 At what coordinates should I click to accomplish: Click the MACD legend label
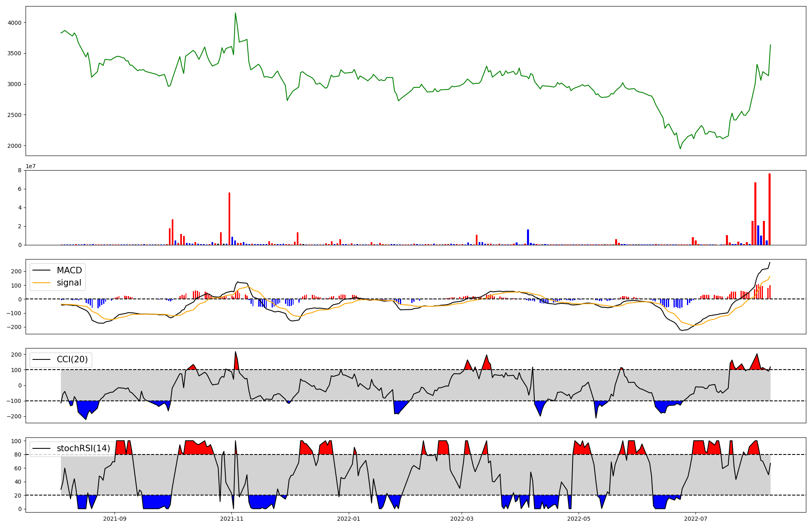coord(69,270)
